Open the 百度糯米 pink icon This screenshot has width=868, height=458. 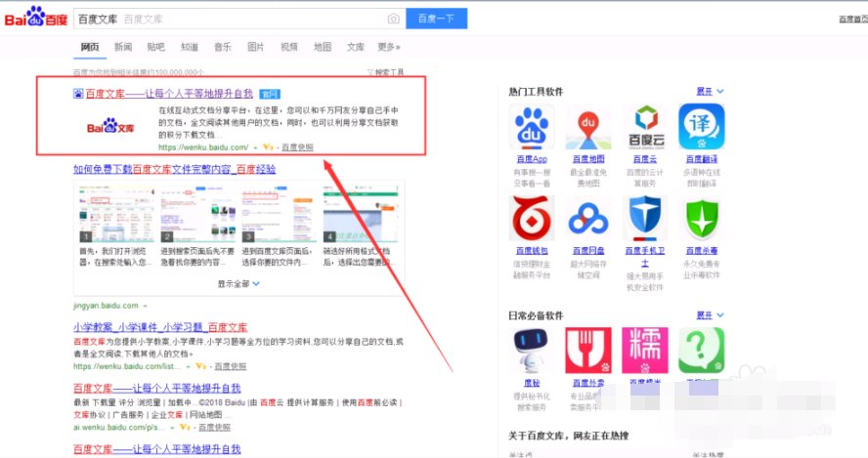point(645,351)
